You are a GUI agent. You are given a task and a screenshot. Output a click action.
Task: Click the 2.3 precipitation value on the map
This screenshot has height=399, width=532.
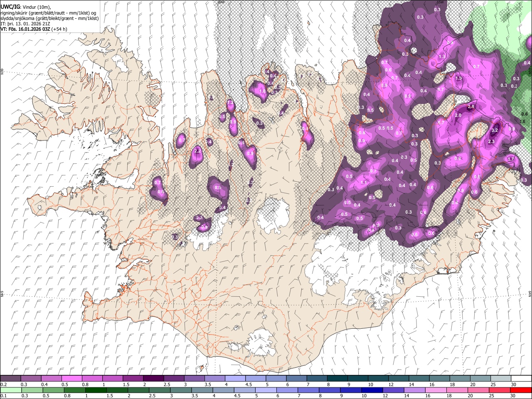[491, 142]
